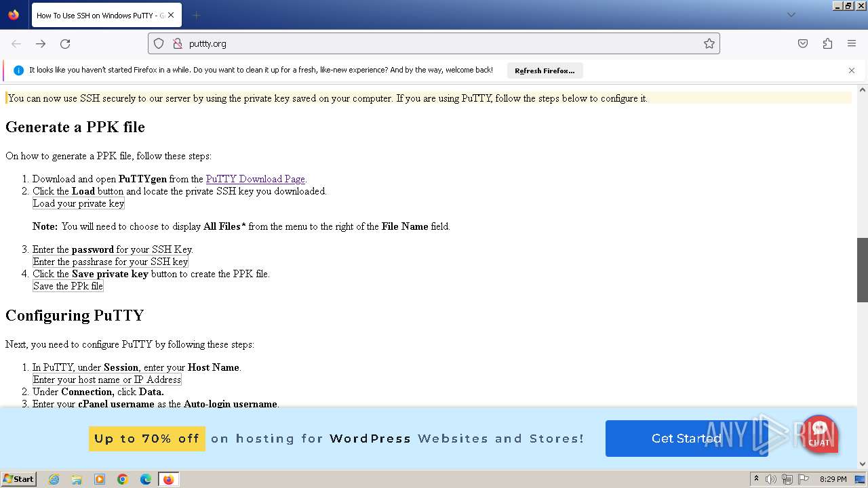View site security padlock info
This screenshot has height=488, width=868.
pyautogui.click(x=178, y=43)
